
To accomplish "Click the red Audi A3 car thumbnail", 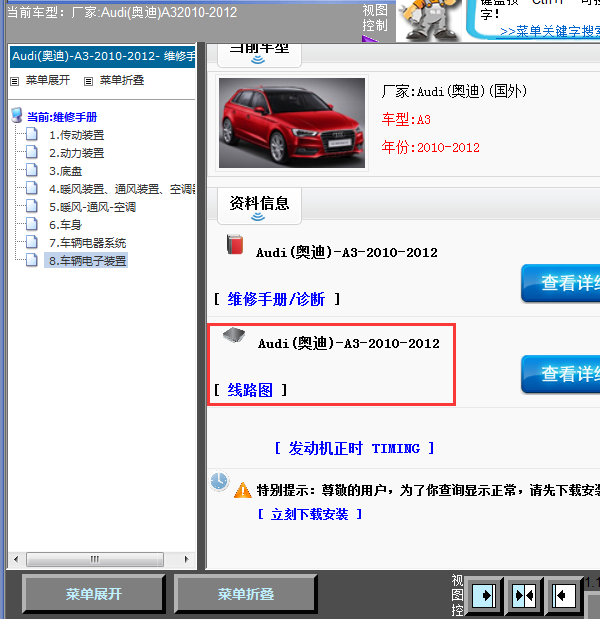I will coord(292,123).
